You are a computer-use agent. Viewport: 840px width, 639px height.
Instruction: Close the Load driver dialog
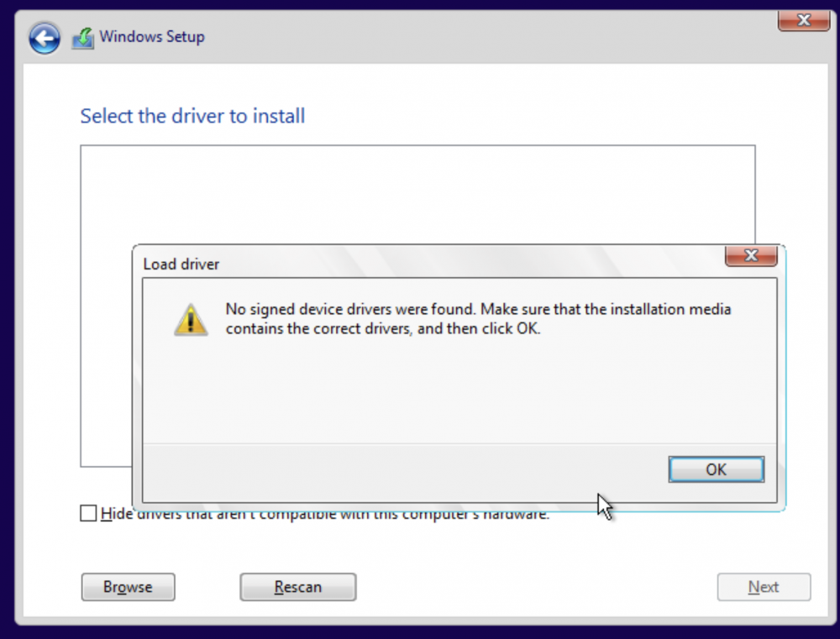click(x=751, y=255)
